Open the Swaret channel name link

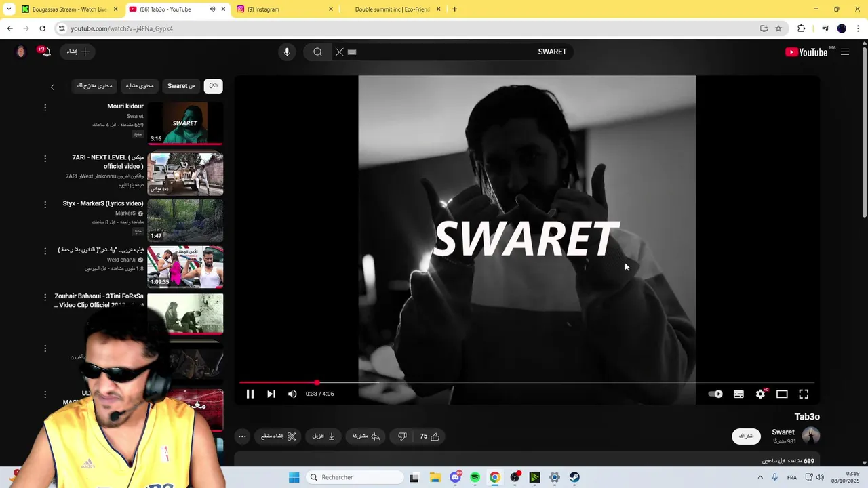783,432
